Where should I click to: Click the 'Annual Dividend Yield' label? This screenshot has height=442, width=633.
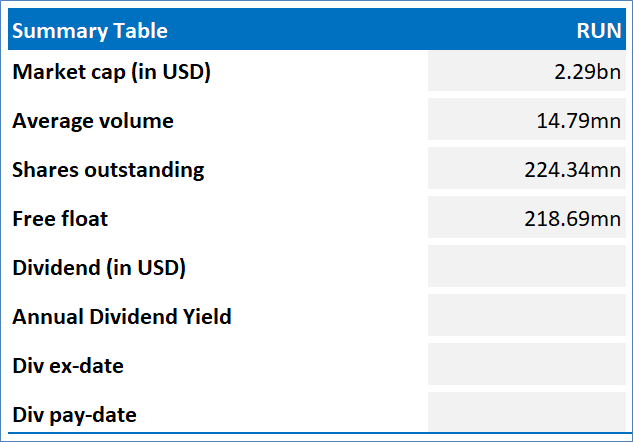click(122, 317)
